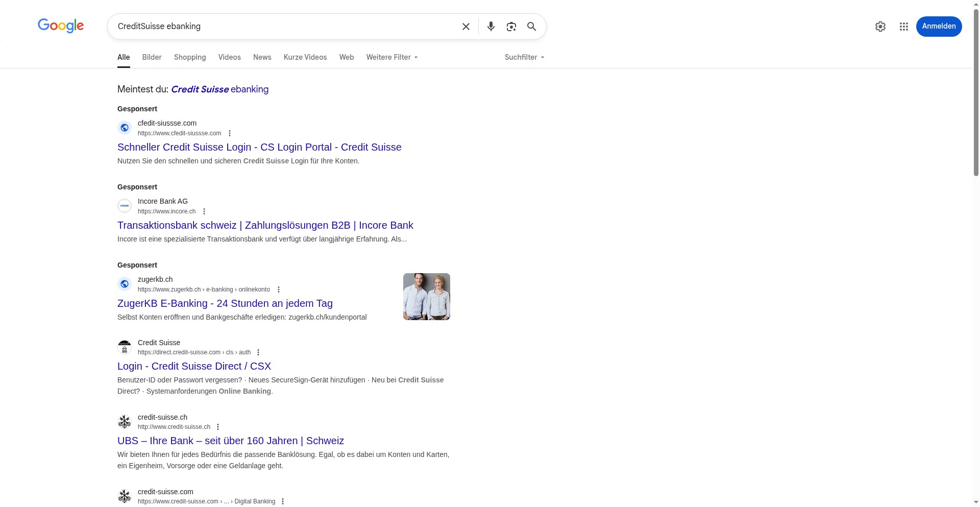Switch to the Bilder tab

pos(152,57)
